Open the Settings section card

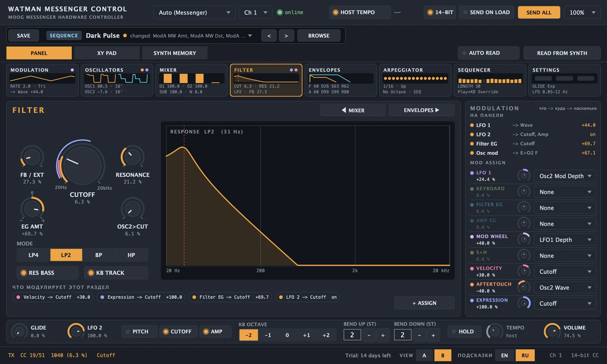coord(565,80)
